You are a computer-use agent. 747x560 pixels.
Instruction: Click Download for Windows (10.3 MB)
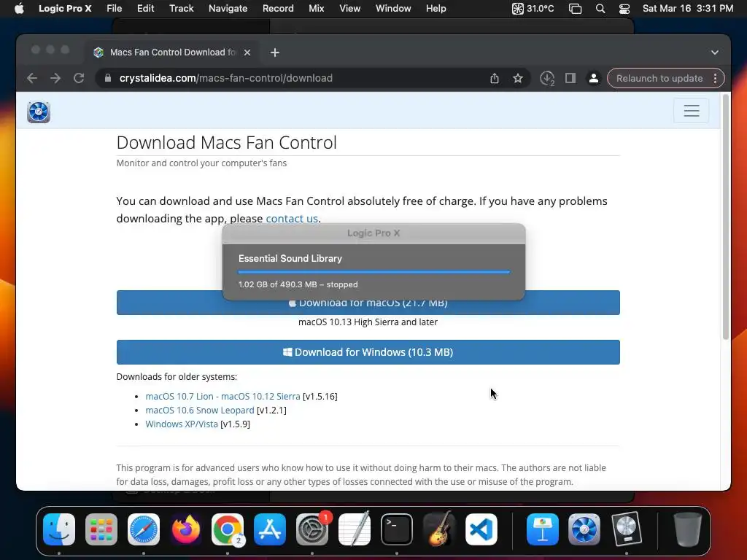pyautogui.click(x=368, y=352)
